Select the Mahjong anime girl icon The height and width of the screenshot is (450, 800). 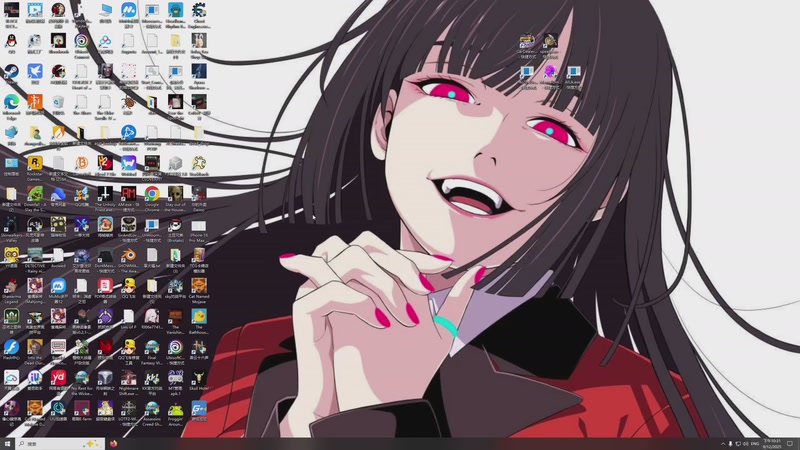(x=35, y=286)
